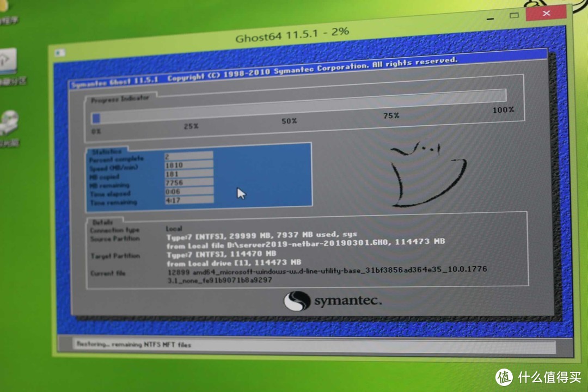588x392 pixels.
Task: Click the Ghost64 11.5.1 - 2% title text
Action: (x=292, y=34)
